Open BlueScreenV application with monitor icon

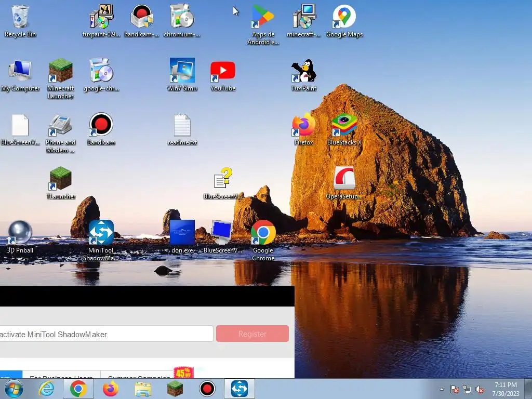(223, 237)
